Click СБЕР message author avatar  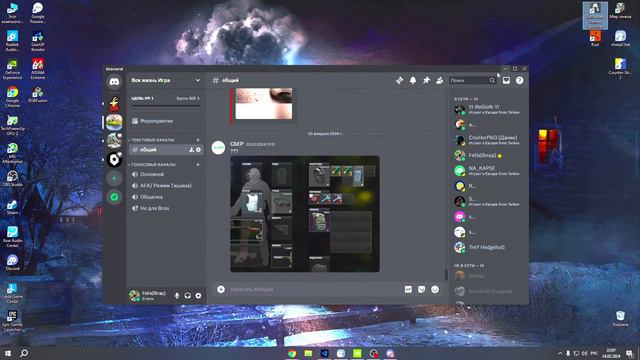pyautogui.click(x=218, y=148)
